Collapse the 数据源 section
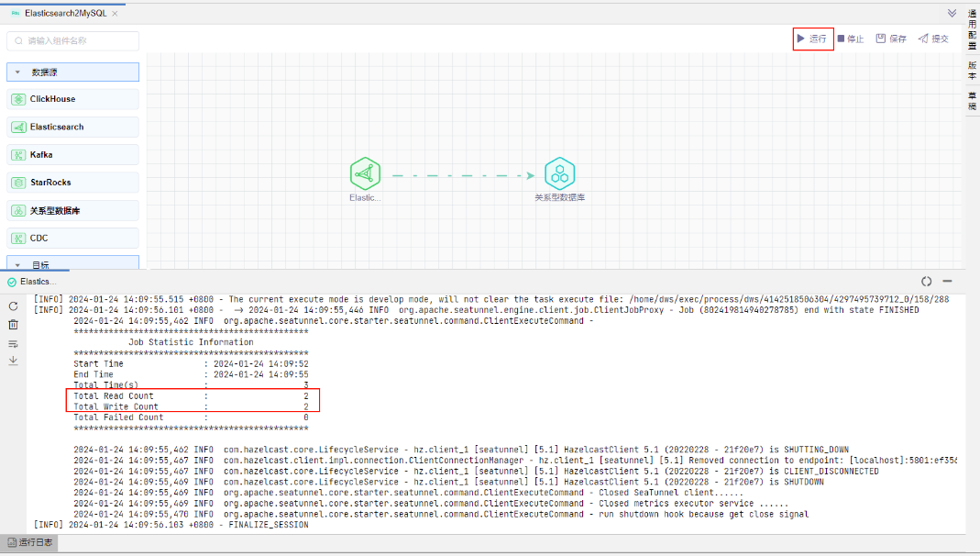This screenshot has width=980, height=556. pyautogui.click(x=73, y=72)
